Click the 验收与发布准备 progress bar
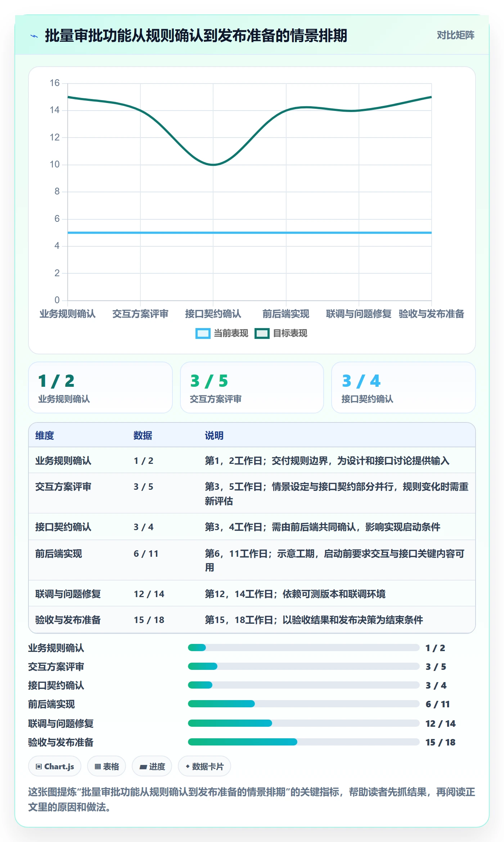The image size is (504, 842). [x=303, y=742]
